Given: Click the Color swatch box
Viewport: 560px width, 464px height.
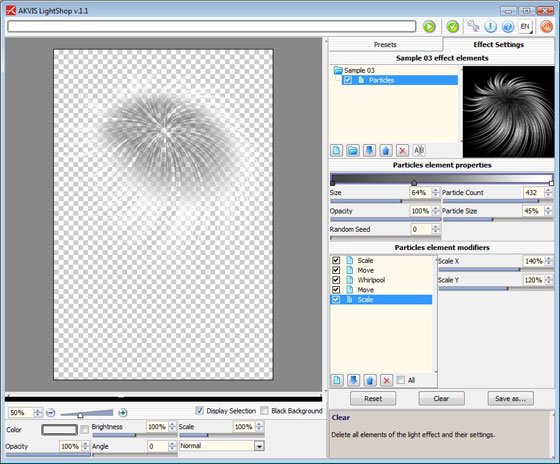Looking at the screenshot, I should [59, 429].
